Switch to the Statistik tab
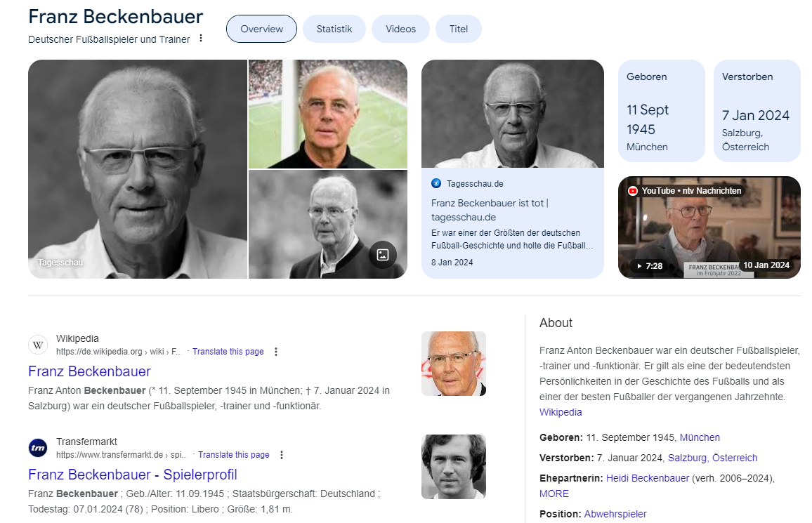 point(334,29)
